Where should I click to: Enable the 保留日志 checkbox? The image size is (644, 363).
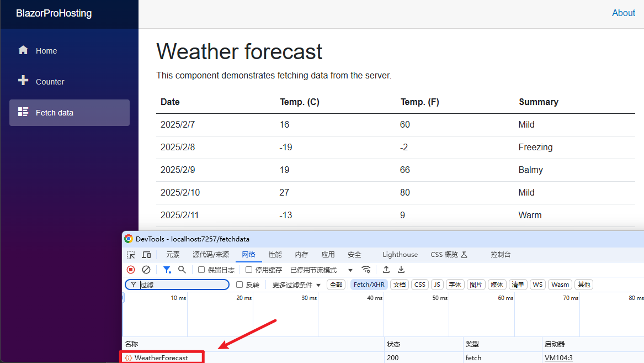[201, 270]
